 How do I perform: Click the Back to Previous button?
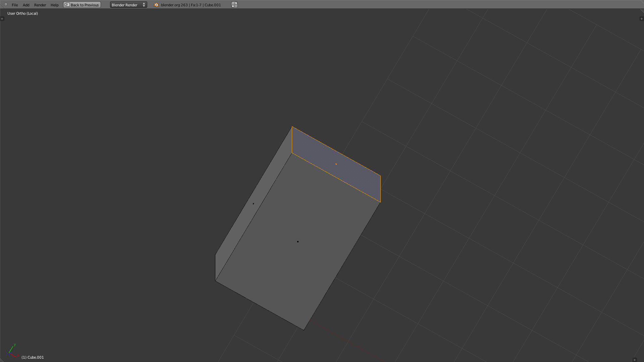[82, 5]
